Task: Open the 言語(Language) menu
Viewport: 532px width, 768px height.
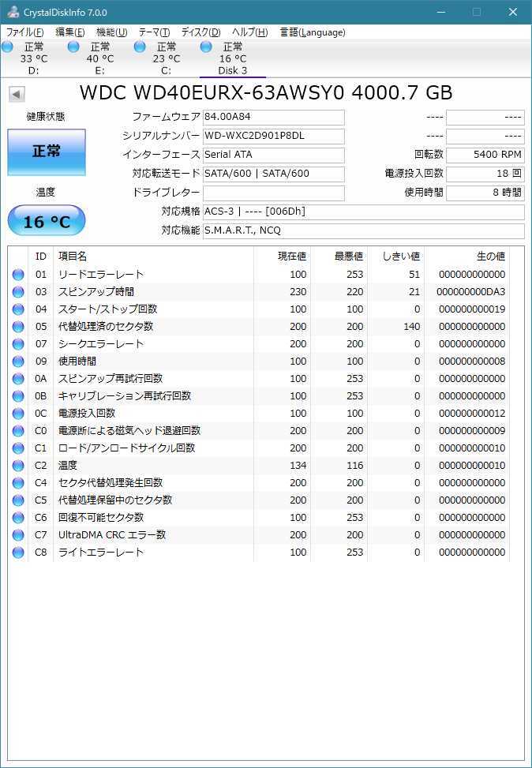Action: 313,32
